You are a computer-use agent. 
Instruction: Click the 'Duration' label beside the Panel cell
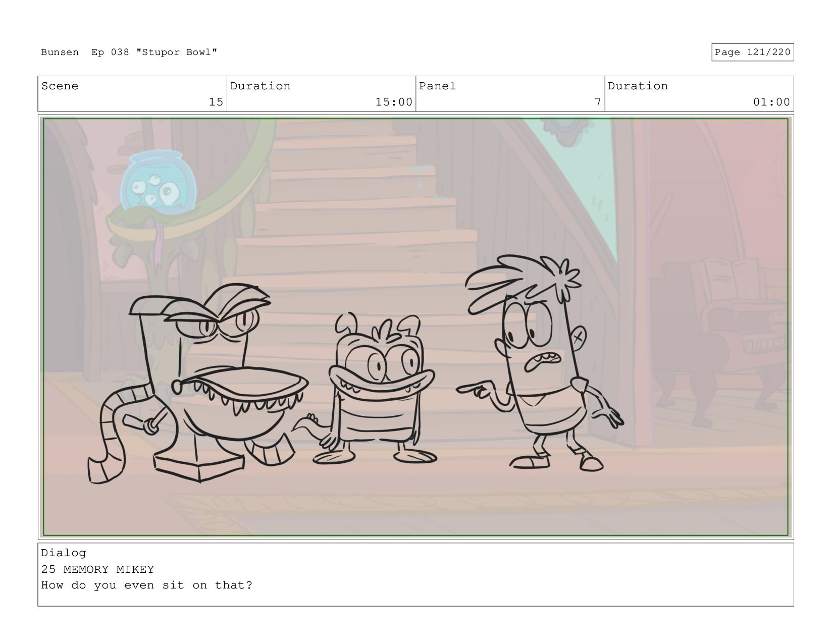coord(638,86)
